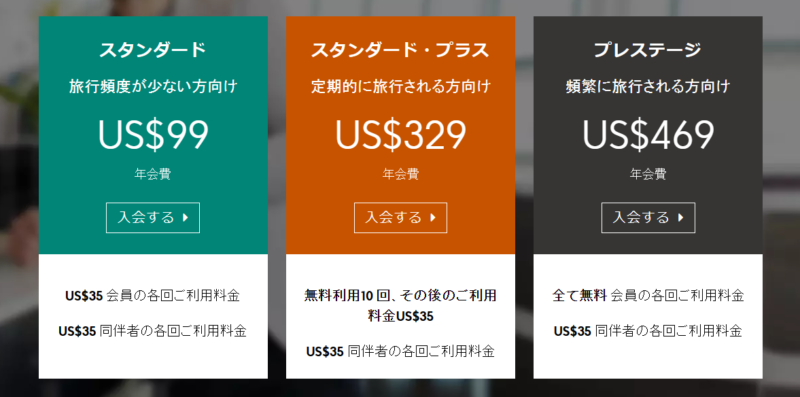This screenshot has width=800, height=397.
Task: Click the 定期的に旅行される方向け subtitle
Action: click(401, 87)
